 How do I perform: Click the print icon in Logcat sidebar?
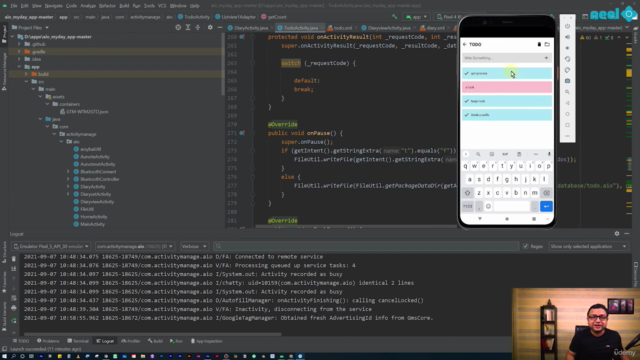(x=13, y=308)
